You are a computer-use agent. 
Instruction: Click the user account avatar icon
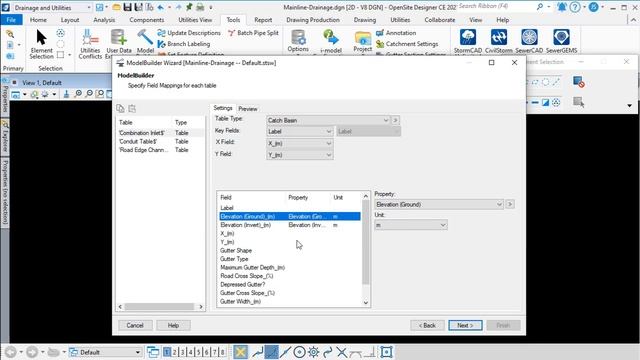pyautogui.click(x=594, y=7)
